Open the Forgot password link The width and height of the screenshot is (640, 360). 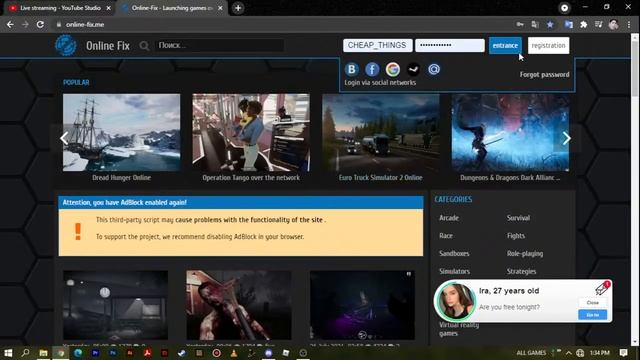[x=544, y=75]
